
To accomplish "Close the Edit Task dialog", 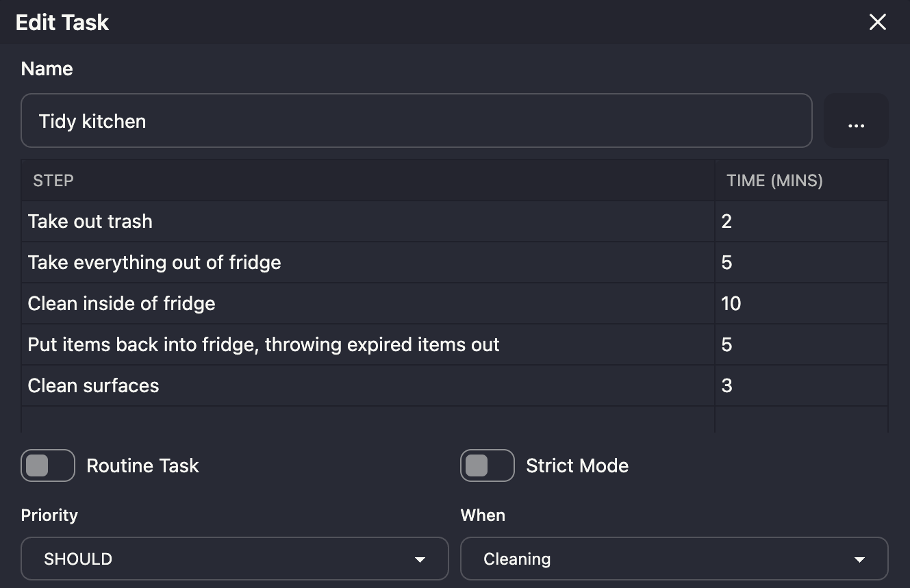I will 877,22.
